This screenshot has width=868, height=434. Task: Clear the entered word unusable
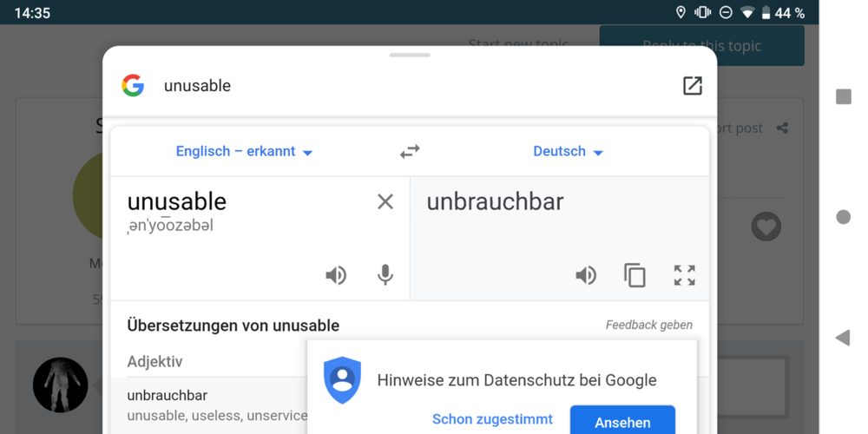coord(385,201)
